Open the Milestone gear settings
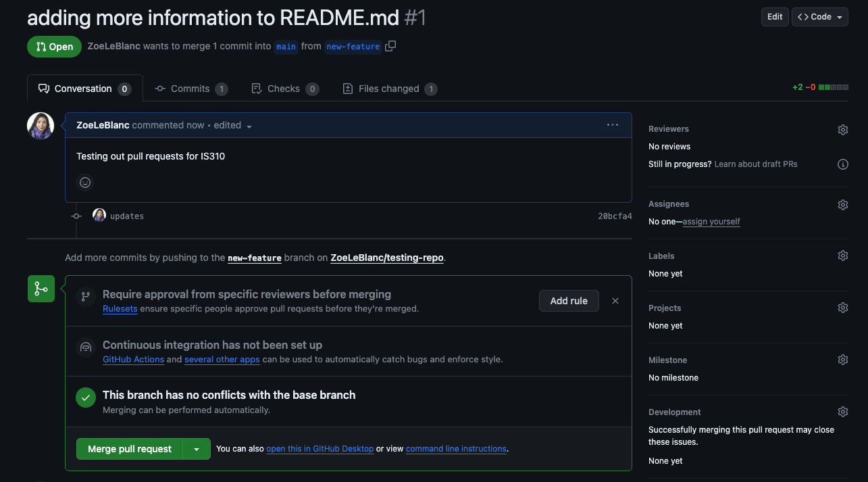The image size is (868, 482). [842, 360]
